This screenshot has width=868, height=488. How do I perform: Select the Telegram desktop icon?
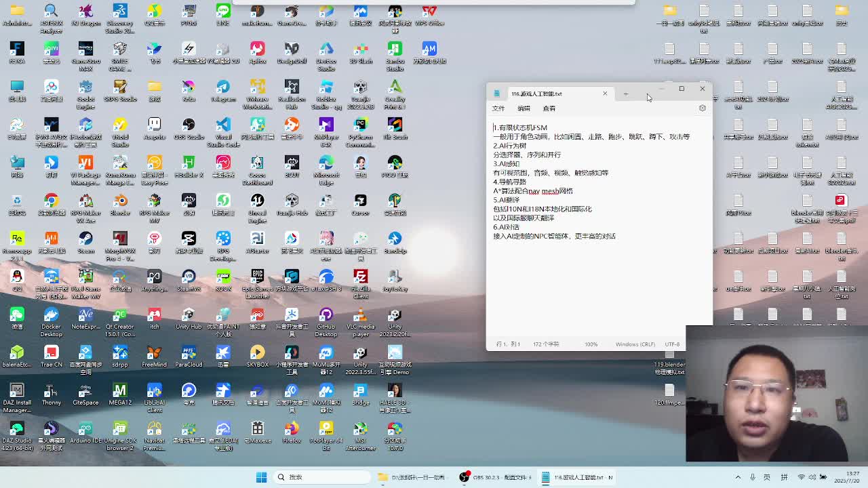pyautogui.click(x=223, y=87)
